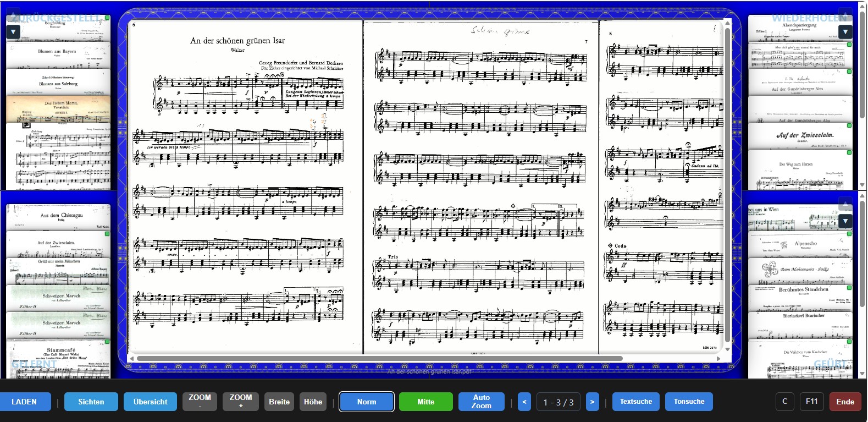Open the Aus dem Chiemgau thumbnail
Image resolution: width=868 pixels, height=422 pixels.
pos(58,217)
